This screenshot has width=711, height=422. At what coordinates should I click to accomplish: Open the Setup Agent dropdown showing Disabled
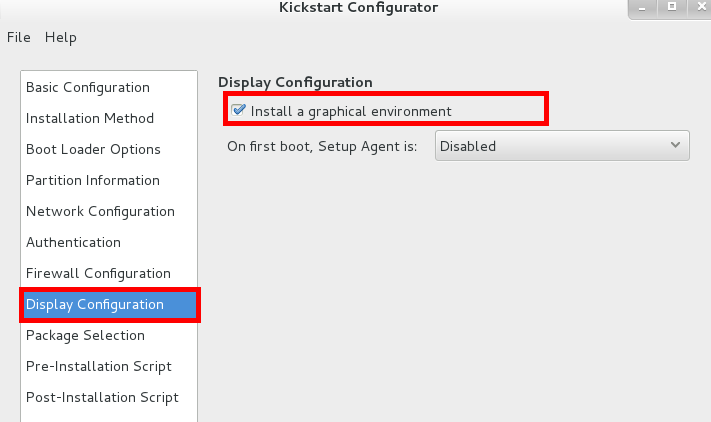tap(562, 146)
